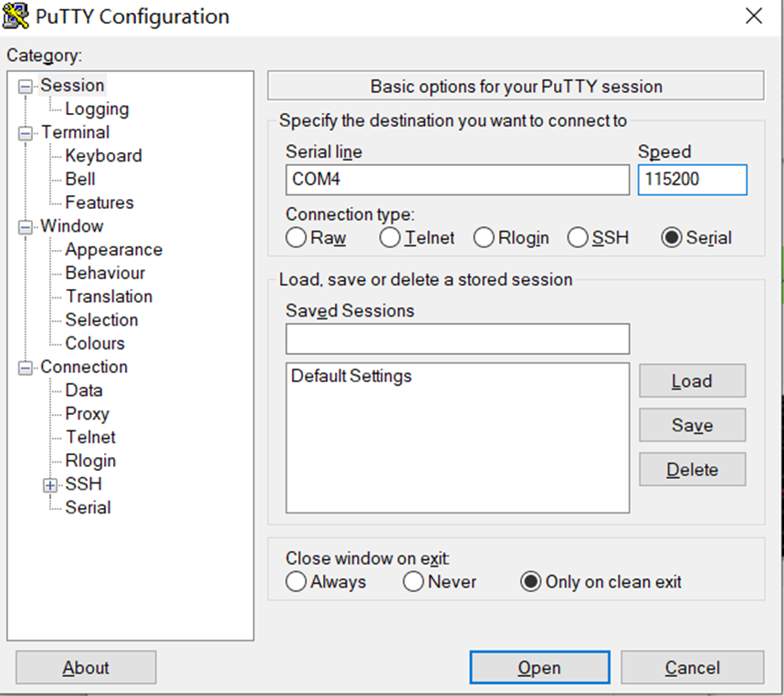Screen dimensions: 784x696
Task: Collapse the Session tree node
Action: [25, 87]
